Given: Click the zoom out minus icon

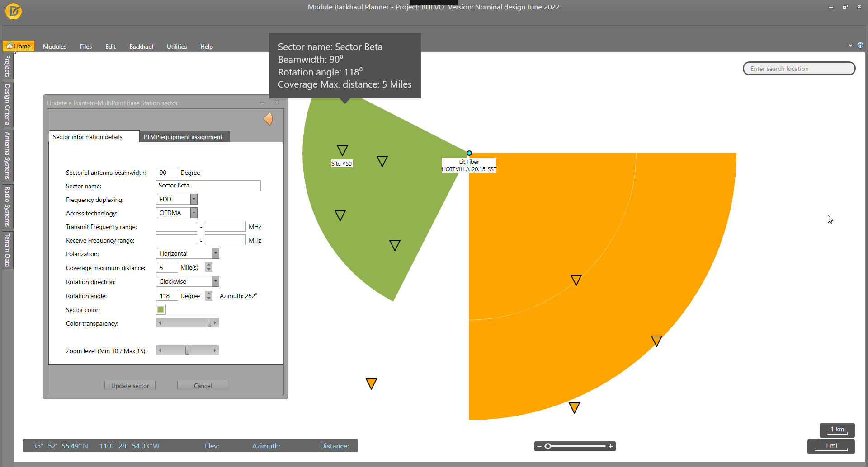Looking at the screenshot, I should (539, 446).
